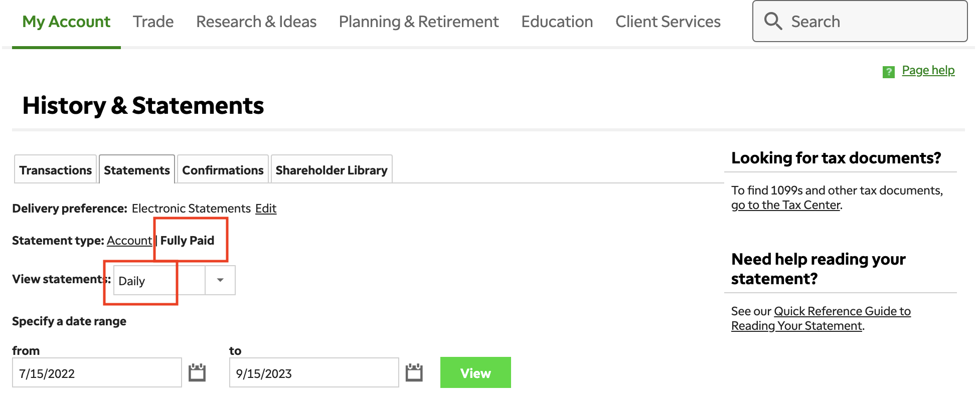Image resolution: width=980 pixels, height=400 pixels.
Task: Open Planning & Retirement menu
Action: pyautogui.click(x=418, y=22)
